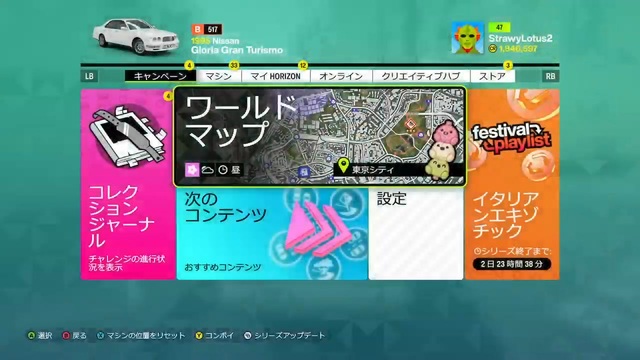Open the ストア tab

(x=493, y=76)
